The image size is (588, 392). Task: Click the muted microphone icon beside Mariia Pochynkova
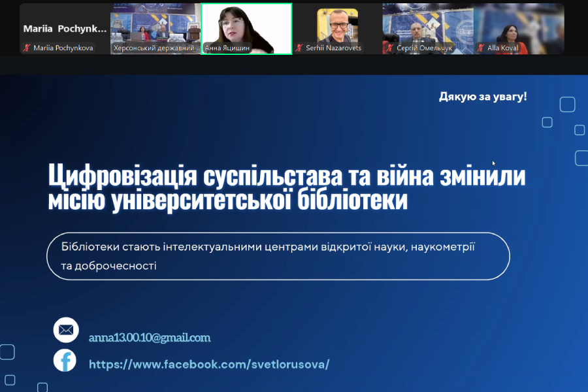(27, 48)
